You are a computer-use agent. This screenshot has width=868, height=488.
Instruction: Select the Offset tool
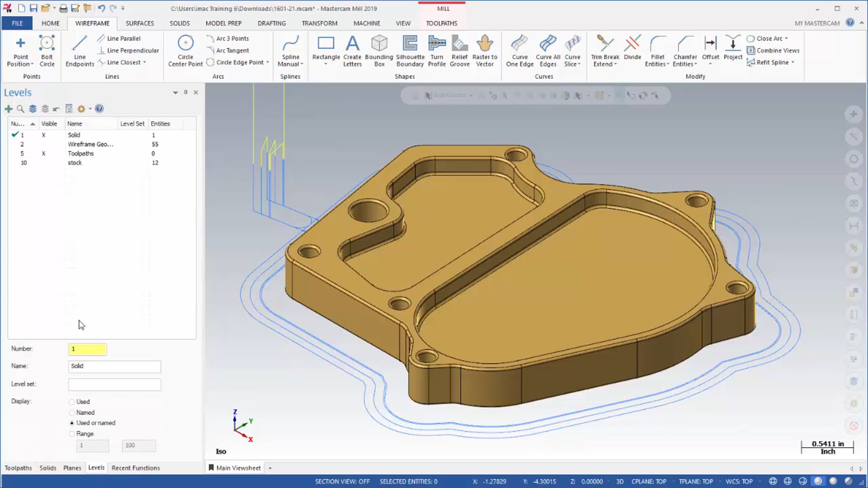(x=710, y=47)
